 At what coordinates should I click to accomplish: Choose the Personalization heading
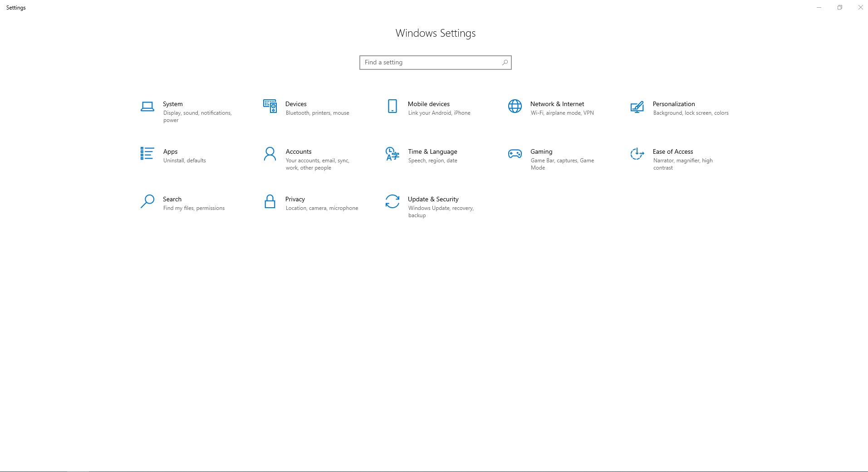(x=674, y=104)
